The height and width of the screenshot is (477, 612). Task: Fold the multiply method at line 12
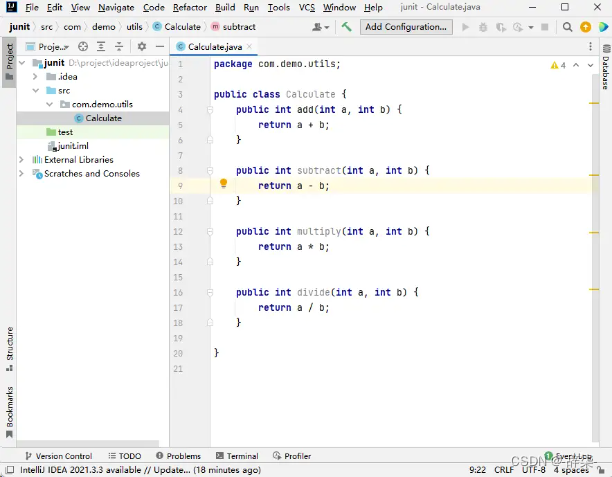[x=210, y=231]
